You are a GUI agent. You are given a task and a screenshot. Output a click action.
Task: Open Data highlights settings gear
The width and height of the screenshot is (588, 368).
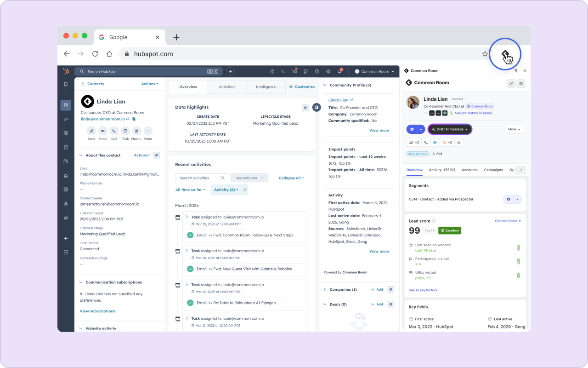point(305,107)
